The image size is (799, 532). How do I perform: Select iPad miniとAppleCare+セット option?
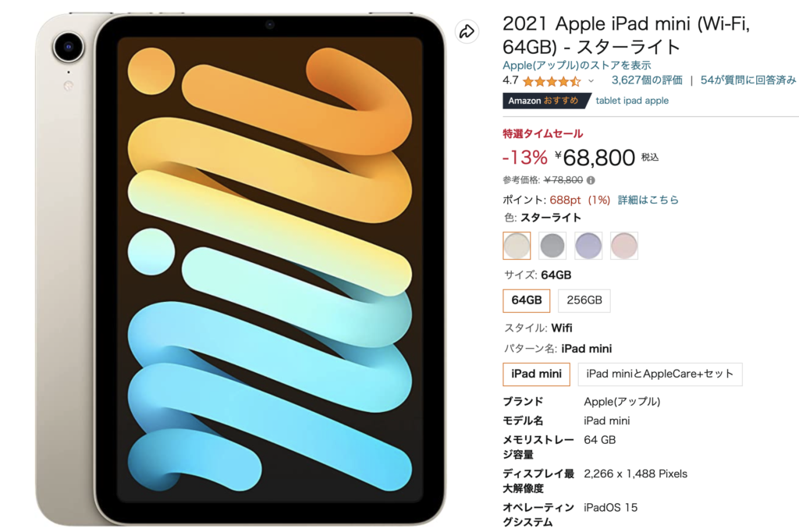click(x=660, y=374)
